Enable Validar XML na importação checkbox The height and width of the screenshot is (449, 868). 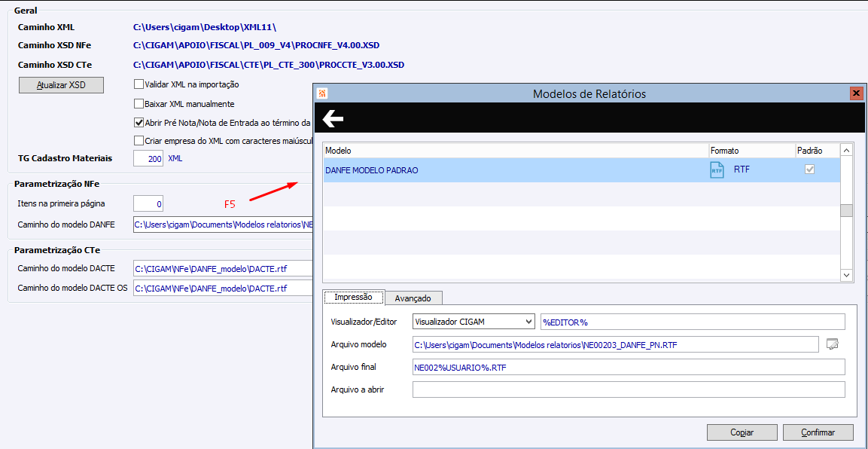pyautogui.click(x=139, y=84)
